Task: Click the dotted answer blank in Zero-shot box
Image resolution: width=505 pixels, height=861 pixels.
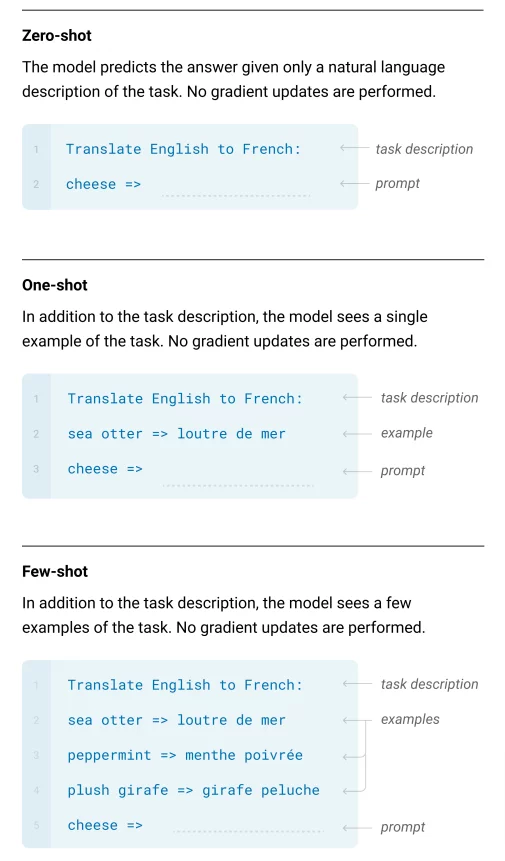Action: coord(236,195)
